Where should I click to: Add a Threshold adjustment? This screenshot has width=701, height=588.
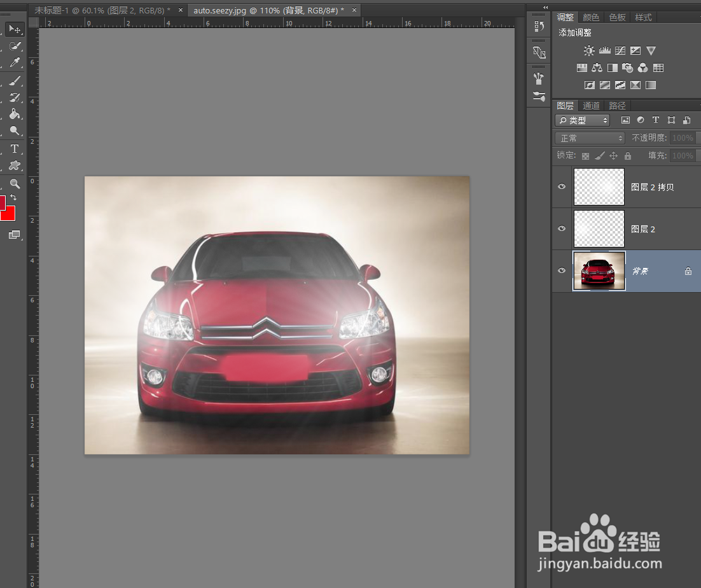(x=620, y=85)
